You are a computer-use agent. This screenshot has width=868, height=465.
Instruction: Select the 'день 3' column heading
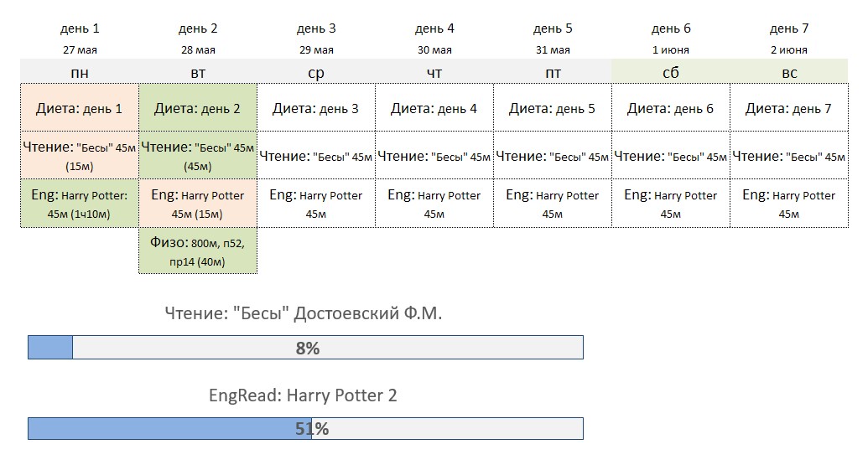point(316,28)
